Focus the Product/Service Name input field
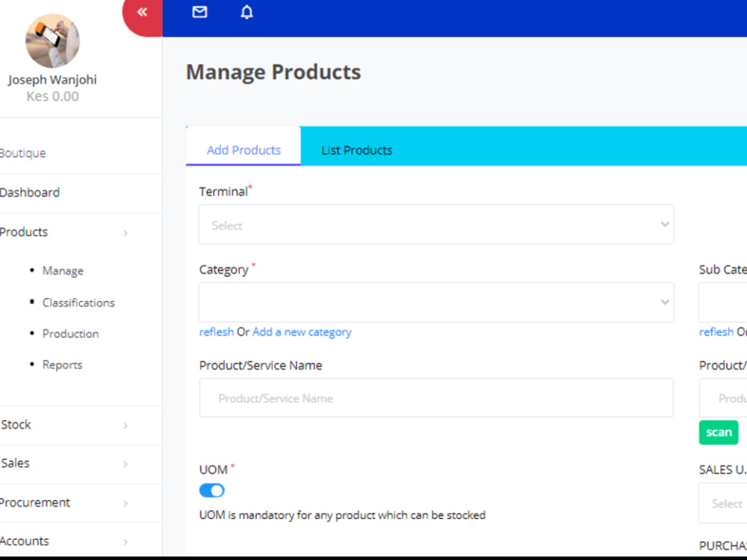 pyautogui.click(x=436, y=398)
